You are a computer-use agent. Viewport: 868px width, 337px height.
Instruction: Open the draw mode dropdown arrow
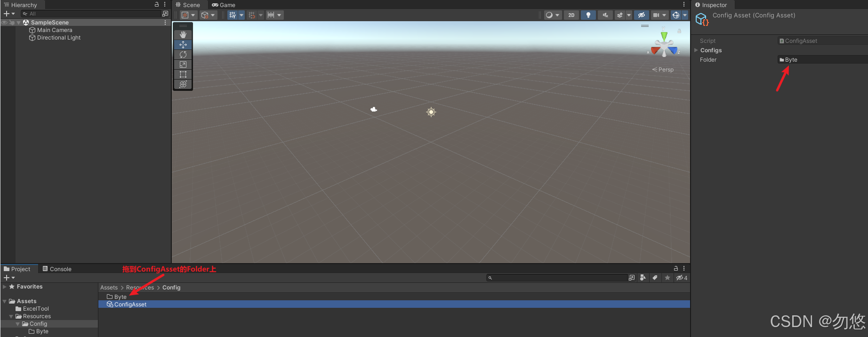point(557,15)
